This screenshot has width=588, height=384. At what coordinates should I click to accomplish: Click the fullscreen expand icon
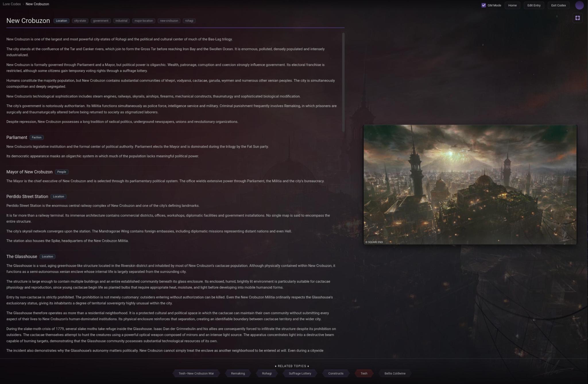[x=577, y=18]
